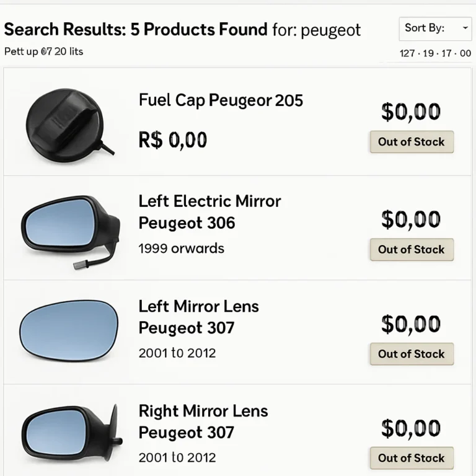476x476 pixels.
Task: Open the Right Mirror Lens Peugeot 307 title
Action: pos(203,421)
